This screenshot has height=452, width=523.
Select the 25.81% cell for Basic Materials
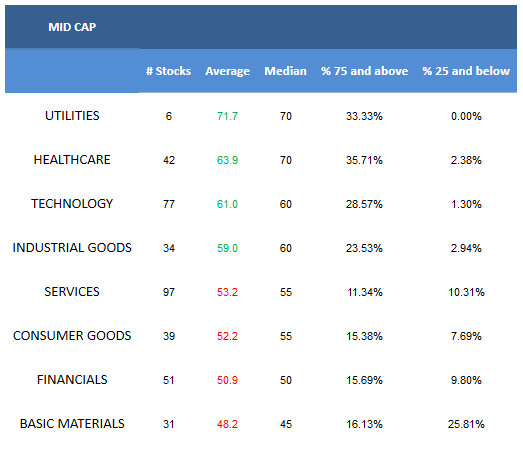click(x=466, y=424)
